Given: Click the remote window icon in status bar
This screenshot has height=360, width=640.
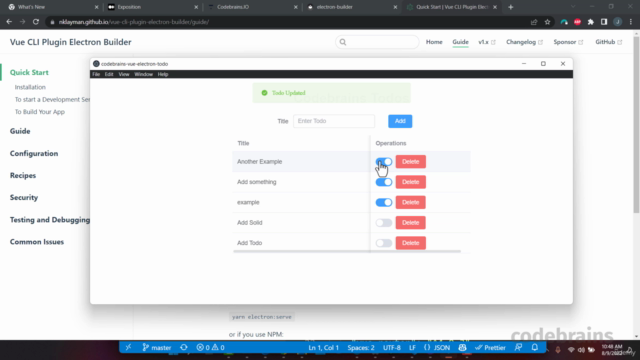Looking at the screenshot, I should click(128, 347).
